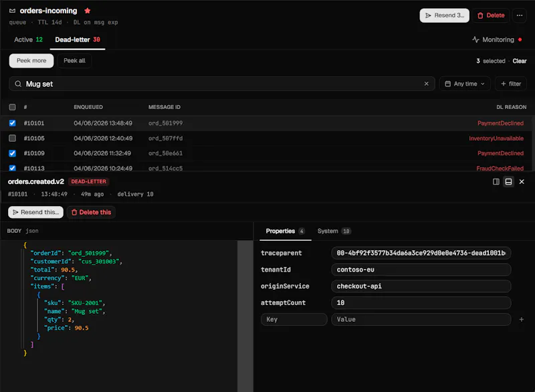Click the JSON body vertical scrollbar
This screenshot has height=392, width=535.
point(245,316)
